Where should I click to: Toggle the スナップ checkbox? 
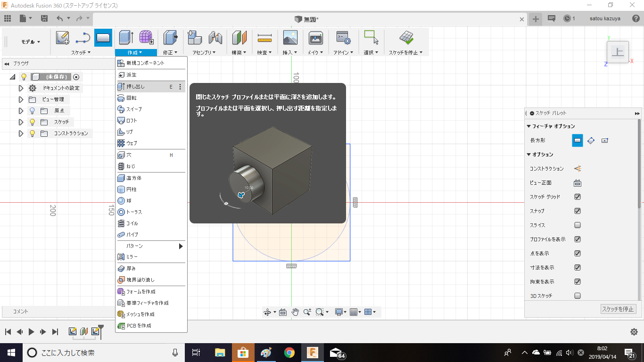click(x=578, y=211)
